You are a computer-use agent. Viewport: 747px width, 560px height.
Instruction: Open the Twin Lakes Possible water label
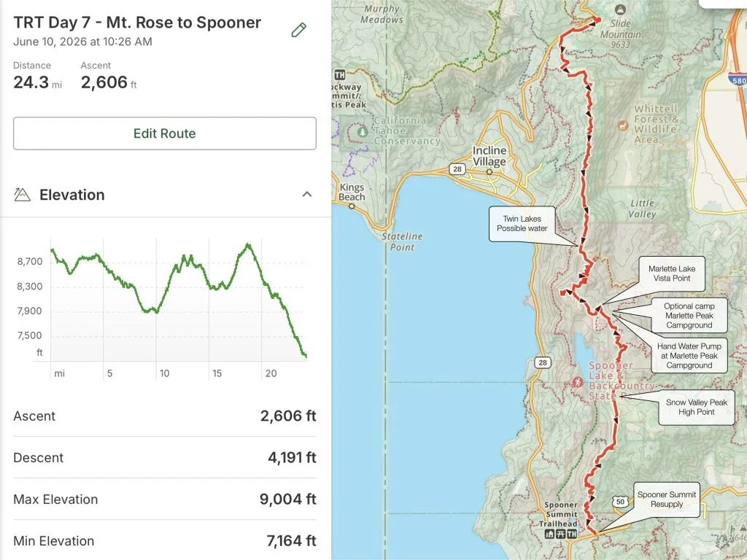(522, 223)
